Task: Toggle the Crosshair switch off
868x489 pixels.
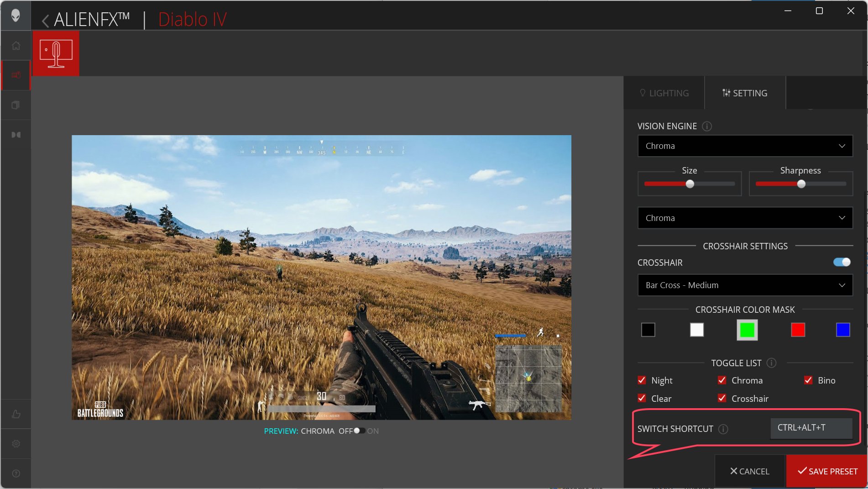Action: pyautogui.click(x=842, y=262)
